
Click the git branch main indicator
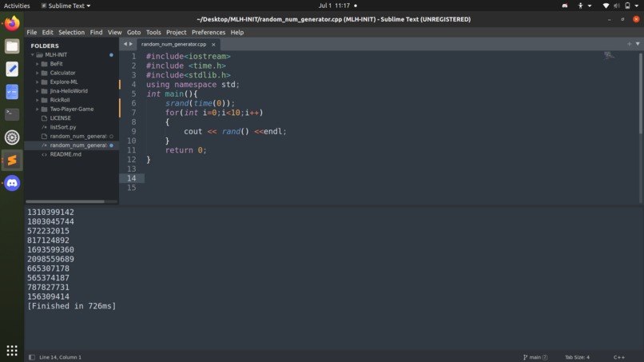coord(535,357)
